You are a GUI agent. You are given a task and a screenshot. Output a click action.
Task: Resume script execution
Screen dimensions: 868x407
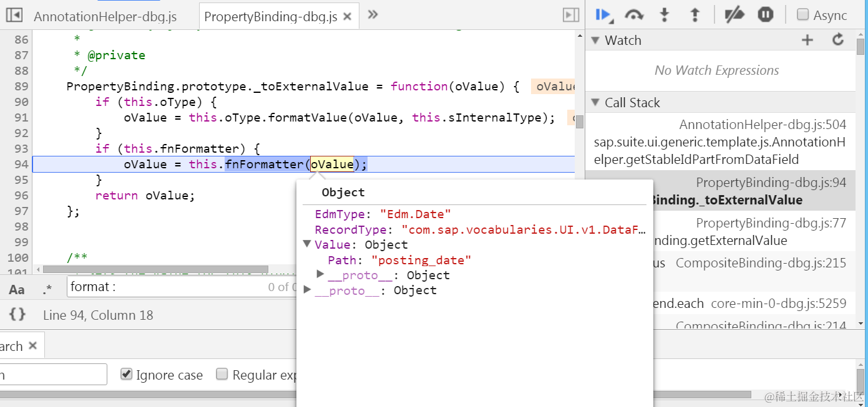(603, 15)
